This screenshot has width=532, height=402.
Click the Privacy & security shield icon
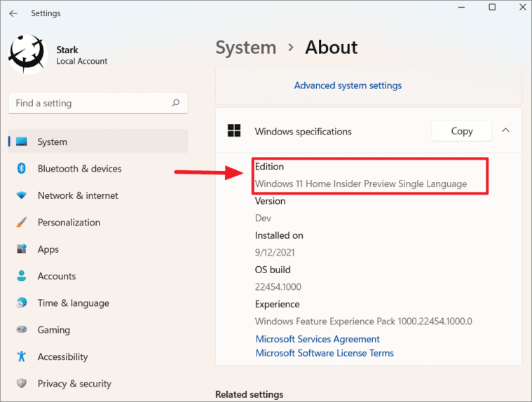(21, 383)
